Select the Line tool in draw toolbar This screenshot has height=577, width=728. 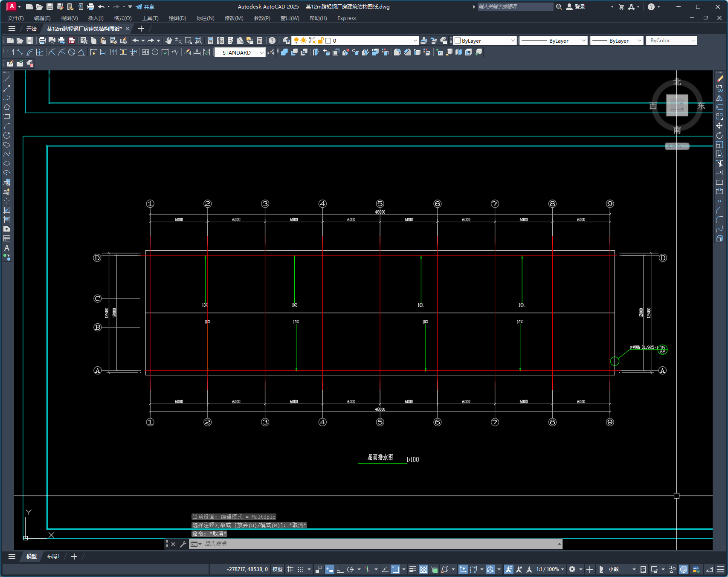[7, 79]
